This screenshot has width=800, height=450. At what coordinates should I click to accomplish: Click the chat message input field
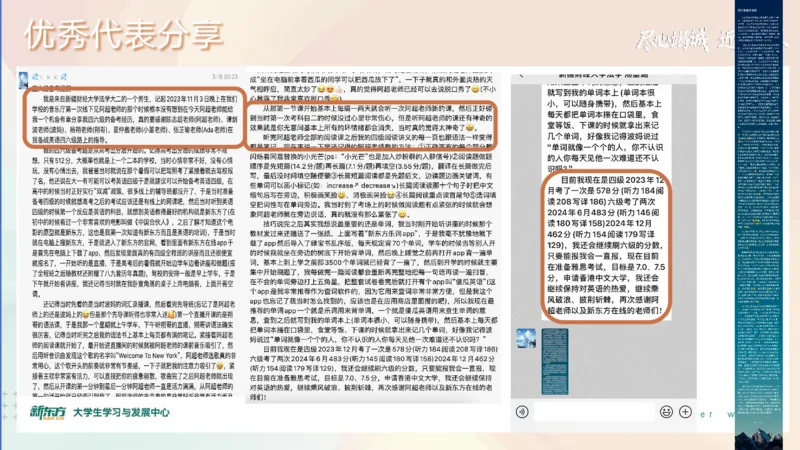[594, 412]
